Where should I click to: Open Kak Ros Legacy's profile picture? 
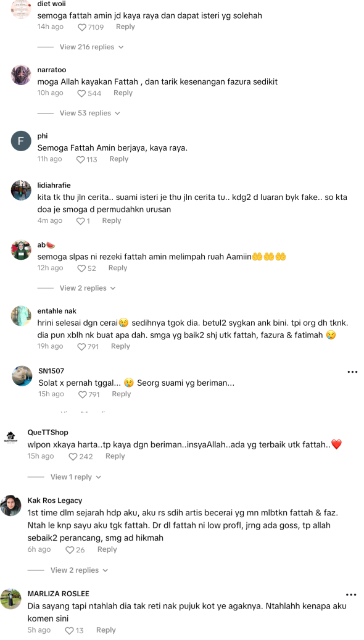point(11,505)
